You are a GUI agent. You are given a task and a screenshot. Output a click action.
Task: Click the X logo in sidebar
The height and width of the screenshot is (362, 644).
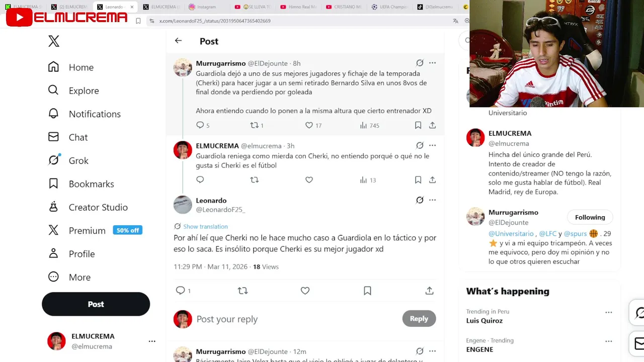coord(54,41)
